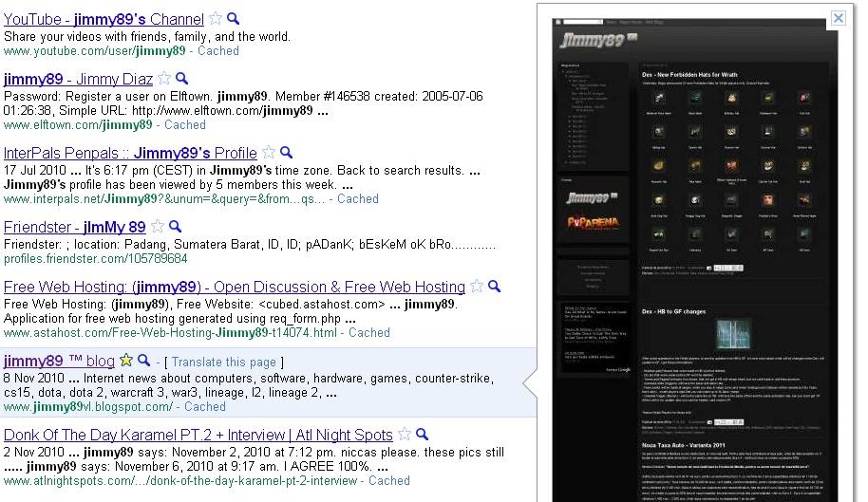Open InterPals Penpals :: Jimmy89's Profile link
The image size is (868, 502).
point(130,153)
